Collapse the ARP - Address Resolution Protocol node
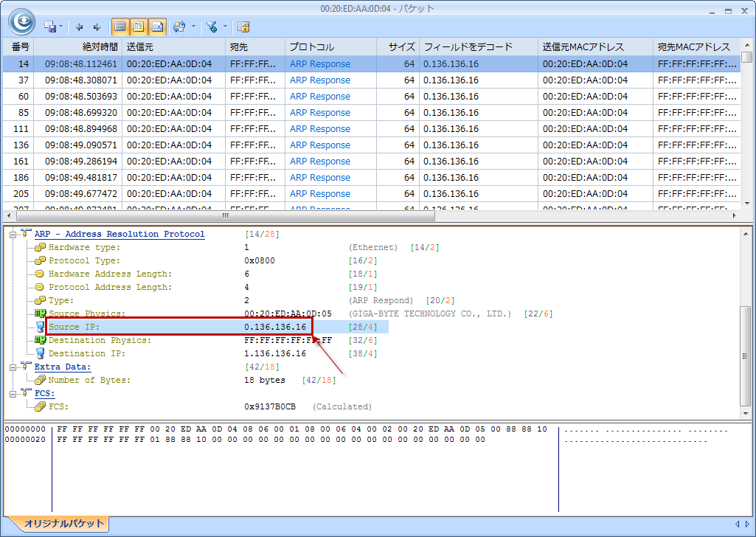 point(13,234)
